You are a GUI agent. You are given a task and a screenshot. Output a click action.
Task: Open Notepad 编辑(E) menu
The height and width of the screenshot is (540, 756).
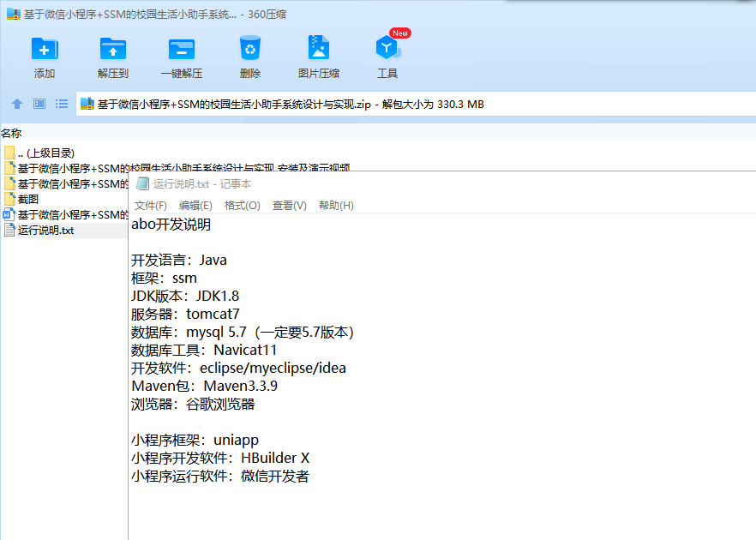[195, 206]
